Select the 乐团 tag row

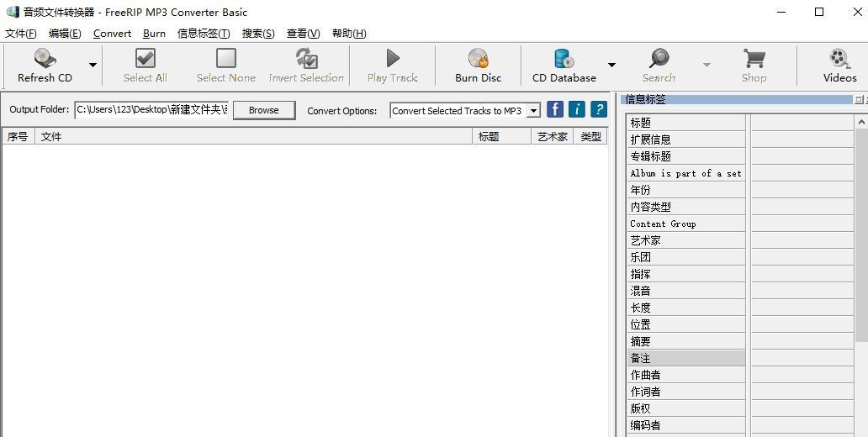(686, 257)
